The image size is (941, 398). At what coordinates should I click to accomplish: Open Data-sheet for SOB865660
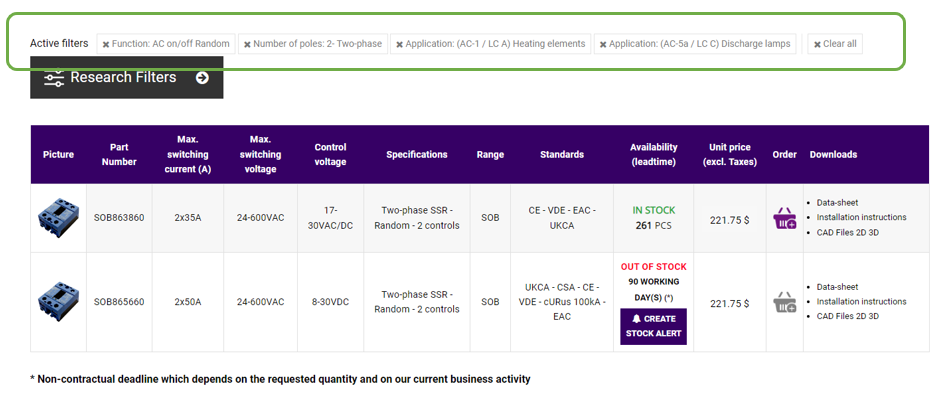[837, 287]
